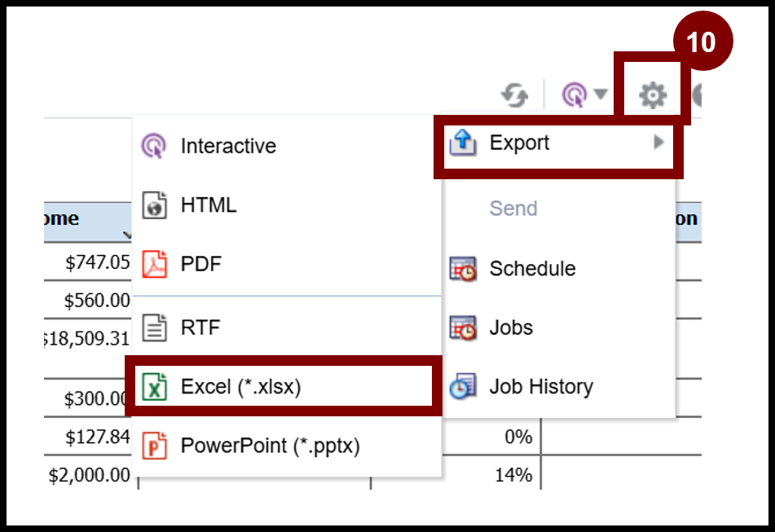The height and width of the screenshot is (532, 775).
Task: Export report as PDF
Action: click(200, 265)
